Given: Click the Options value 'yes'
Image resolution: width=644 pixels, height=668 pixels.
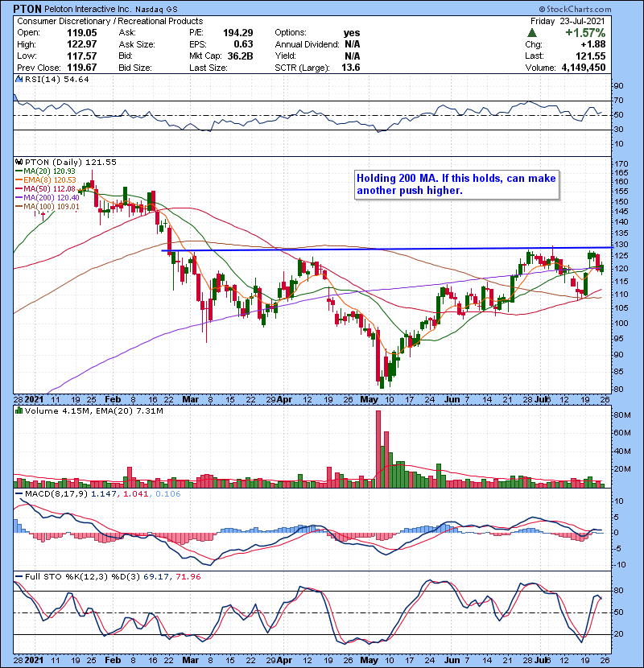Looking at the screenshot, I should [352, 33].
